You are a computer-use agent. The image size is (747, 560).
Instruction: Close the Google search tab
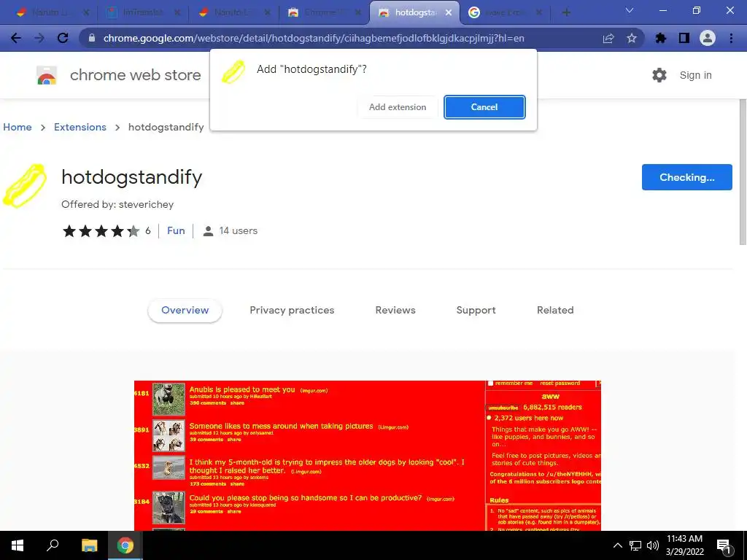click(539, 13)
